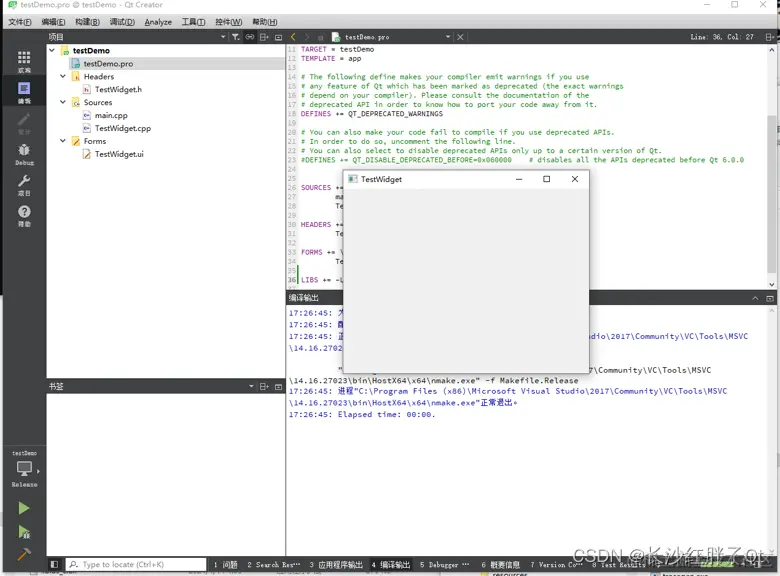Screen dimensions: 780x576
Task: Click the TestWidget window title bar
Action: (466, 179)
